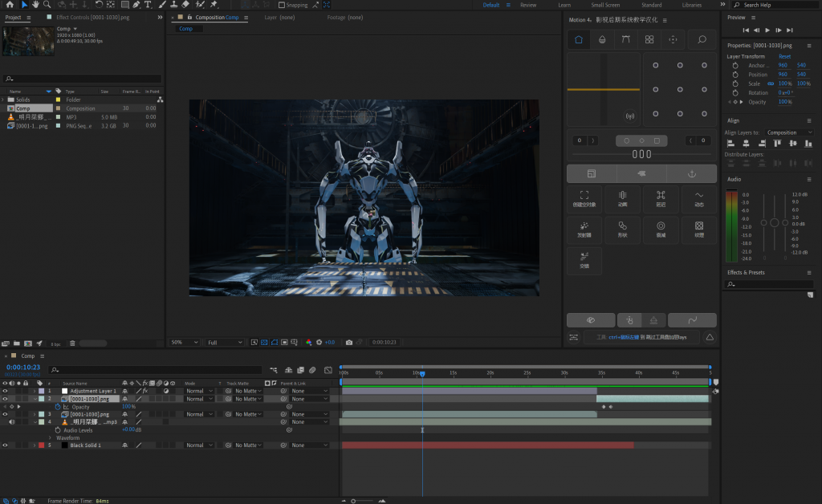The height and width of the screenshot is (504, 822).
Task: Switch to the Learn workspace
Action: pos(564,5)
